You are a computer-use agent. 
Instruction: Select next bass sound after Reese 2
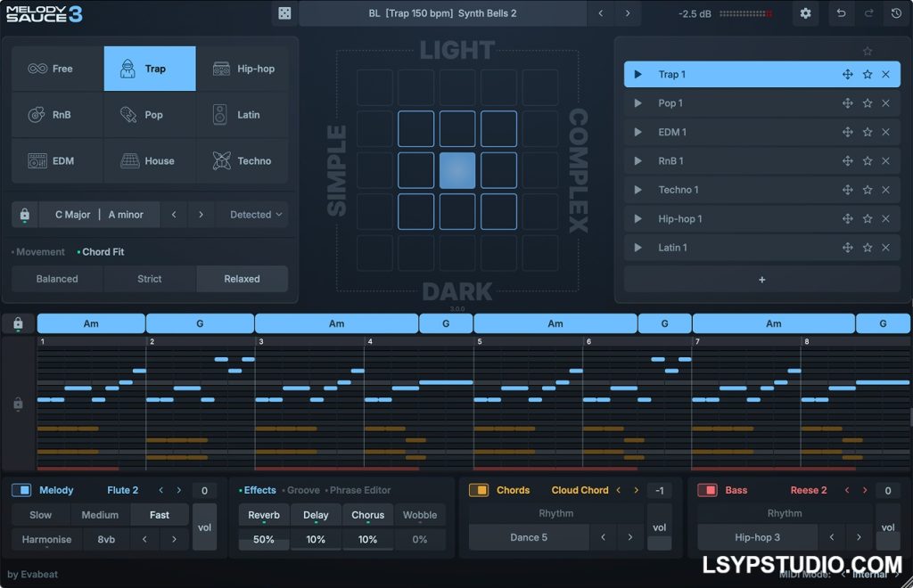(865, 490)
